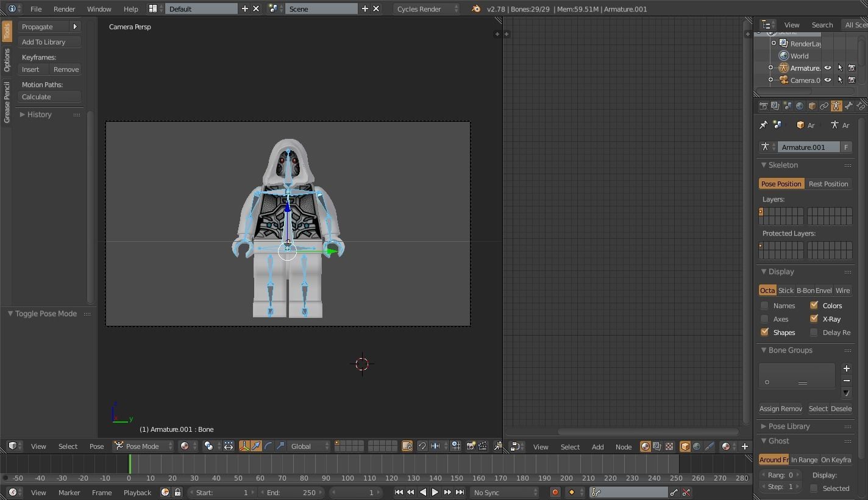The width and height of the screenshot is (868, 500).
Task: Open the Render Layers properties tab
Action: (775, 106)
